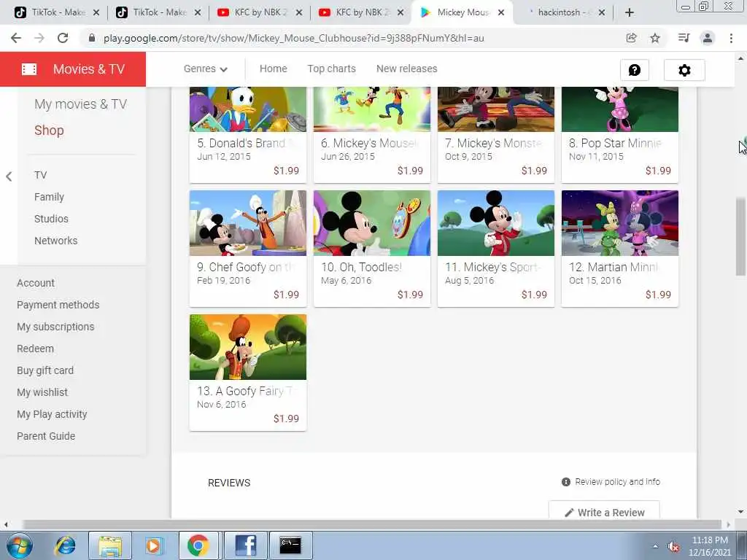The width and height of the screenshot is (747, 560).
Task: Click Buy gift card
Action: (45, 371)
